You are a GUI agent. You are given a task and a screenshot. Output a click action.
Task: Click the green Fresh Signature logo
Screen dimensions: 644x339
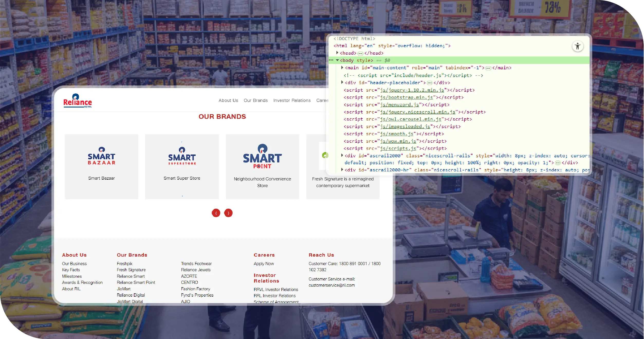tap(325, 155)
